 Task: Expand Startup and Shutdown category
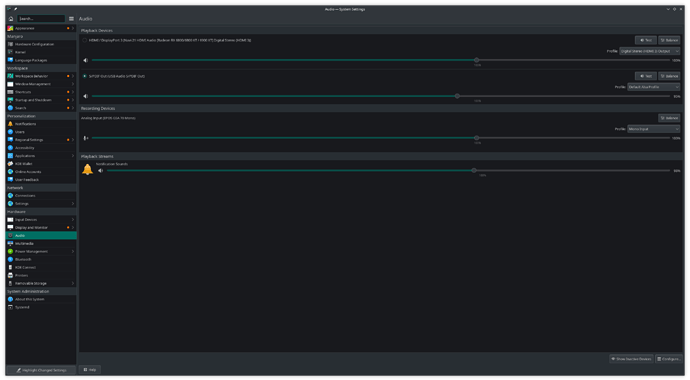coord(41,100)
